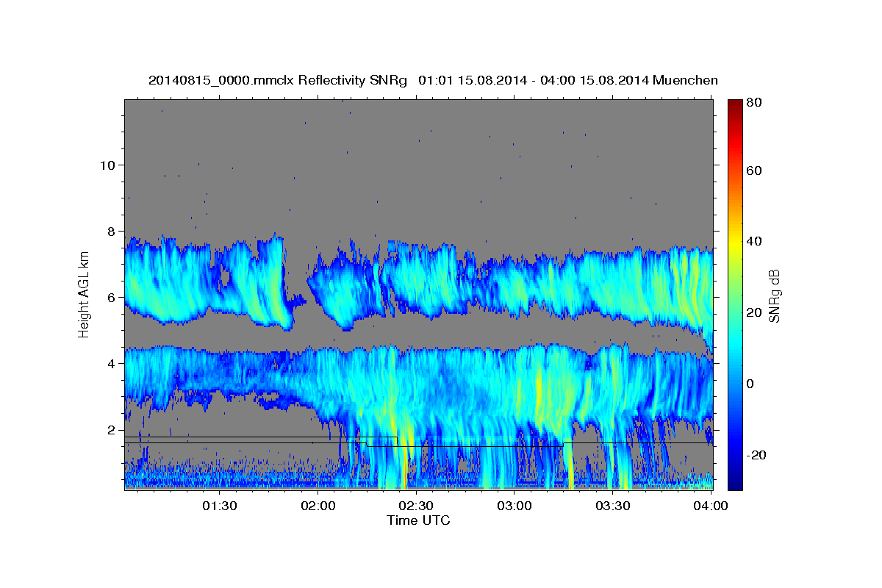Click the 02:30 time tick label
882x588 pixels.
tap(416, 506)
